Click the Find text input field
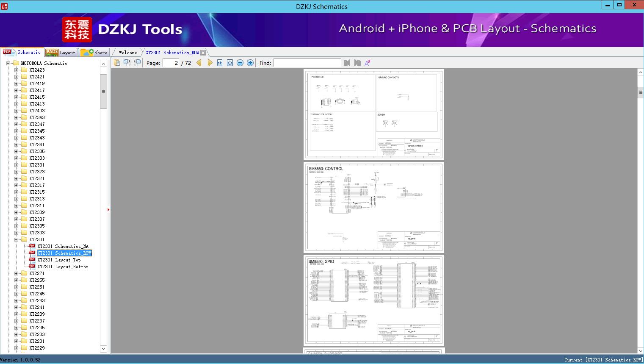The height and width of the screenshot is (364, 644). coord(307,63)
